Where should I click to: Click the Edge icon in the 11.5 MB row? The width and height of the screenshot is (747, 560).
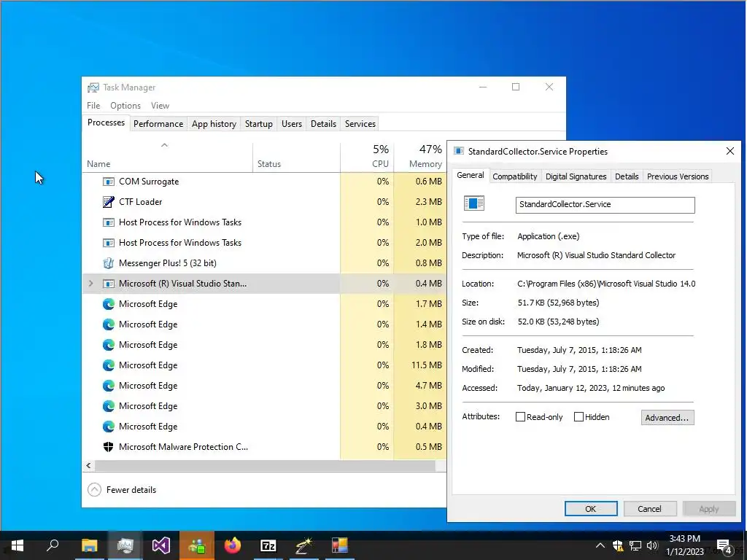point(109,365)
